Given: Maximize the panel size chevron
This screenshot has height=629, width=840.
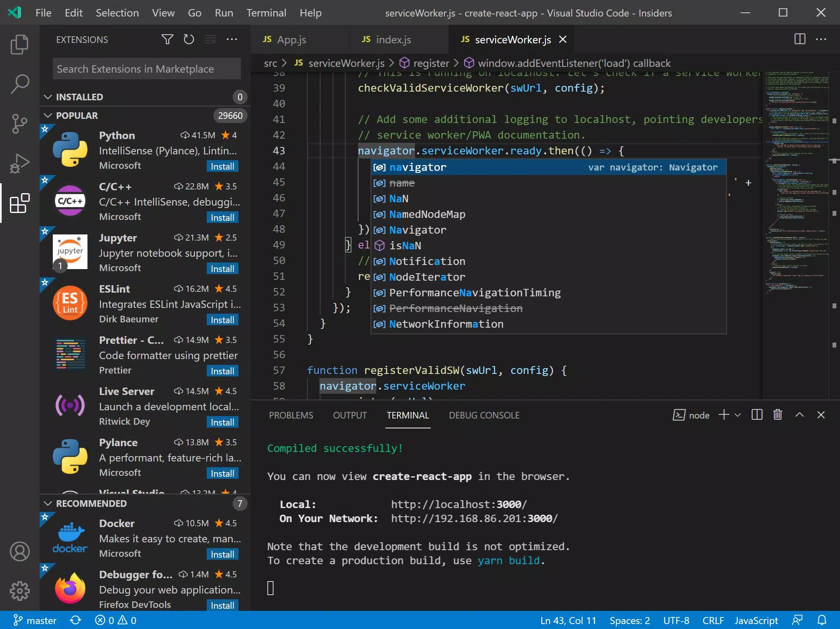Looking at the screenshot, I should [x=800, y=415].
